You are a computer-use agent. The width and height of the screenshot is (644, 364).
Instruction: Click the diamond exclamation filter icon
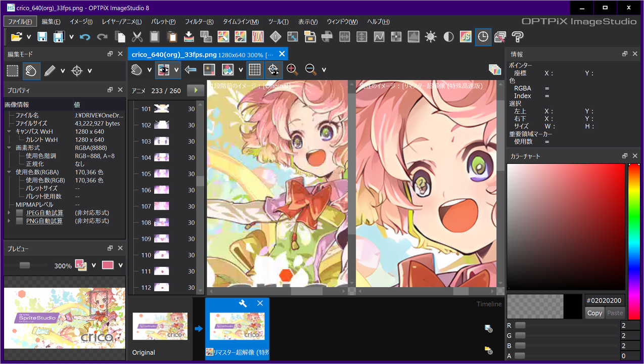(275, 36)
